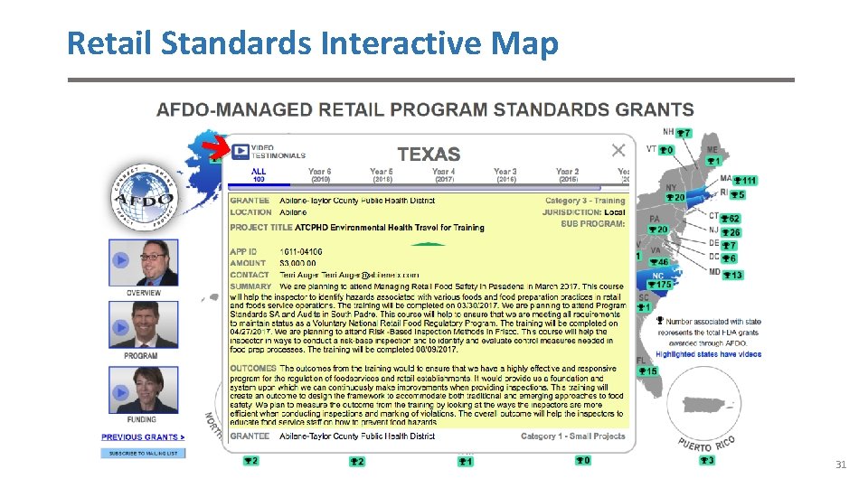Select the RI 5 grants badge

click(x=739, y=195)
